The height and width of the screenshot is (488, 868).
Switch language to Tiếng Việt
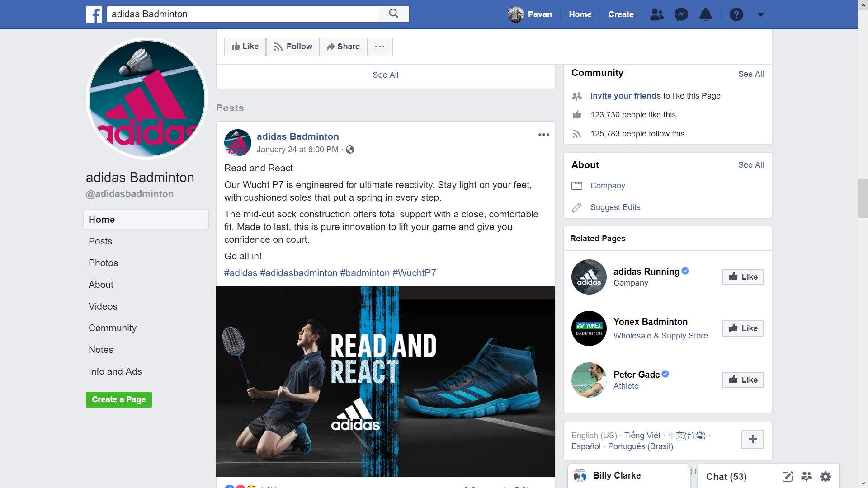pos(642,436)
